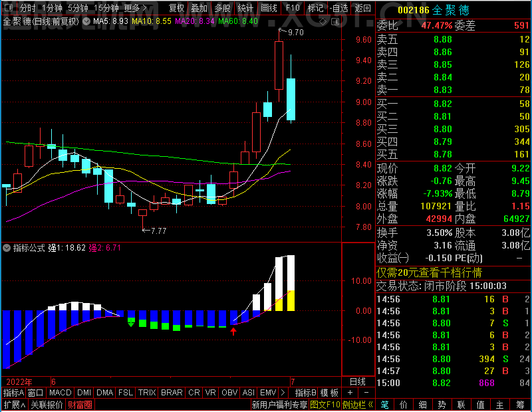Click 新用户福利专享 promotion link
Screen dimensions: 532x412
[279, 405]
